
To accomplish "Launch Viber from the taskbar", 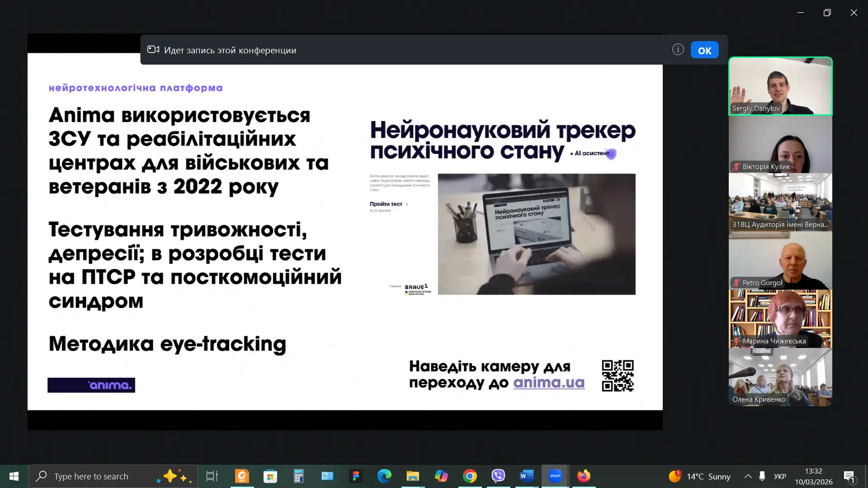I will [498, 476].
